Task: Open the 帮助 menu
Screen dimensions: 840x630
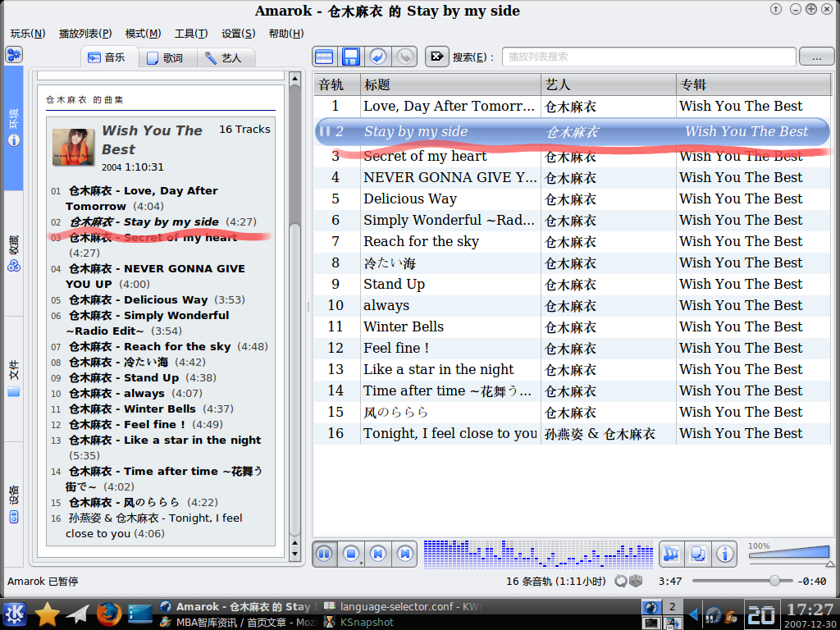Action: coord(286,34)
